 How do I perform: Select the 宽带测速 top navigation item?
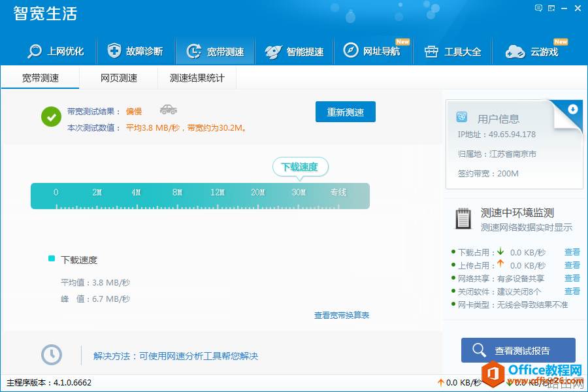[215, 52]
